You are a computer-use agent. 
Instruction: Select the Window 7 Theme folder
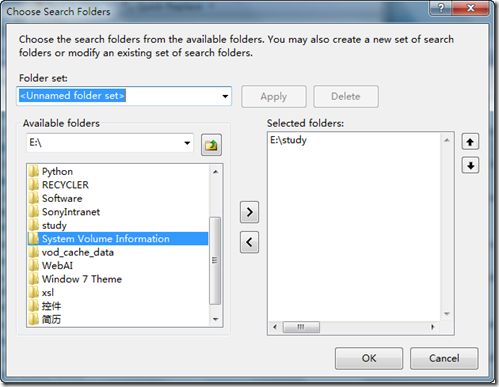pyautogui.click(x=118, y=279)
